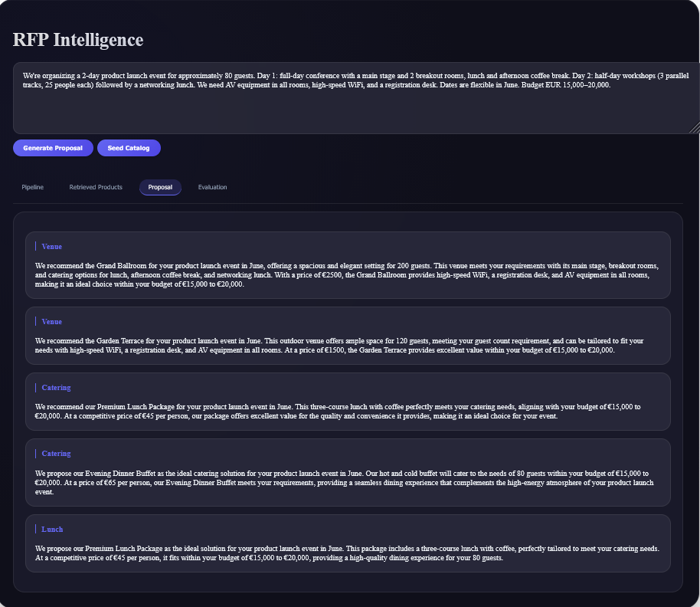
Task: Click the text area resize handle
Action: tap(695, 129)
